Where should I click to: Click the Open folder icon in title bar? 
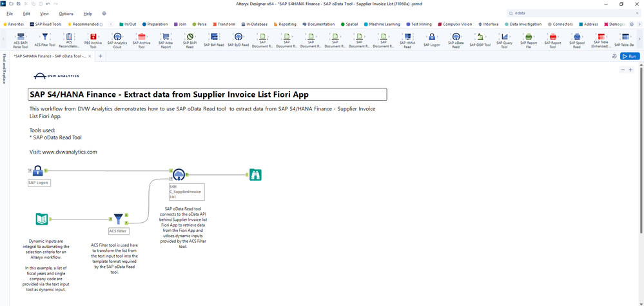pyautogui.click(x=11, y=4)
